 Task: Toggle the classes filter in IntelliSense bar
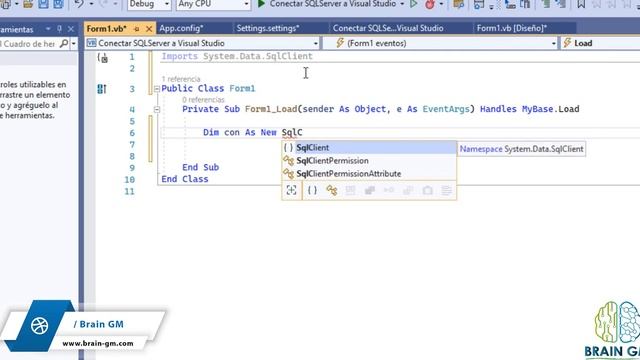pyautogui.click(x=331, y=190)
